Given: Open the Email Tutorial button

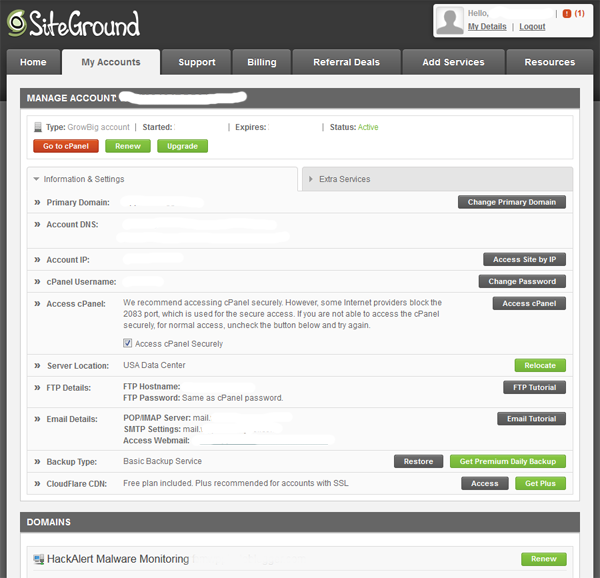Looking at the screenshot, I should (531, 419).
